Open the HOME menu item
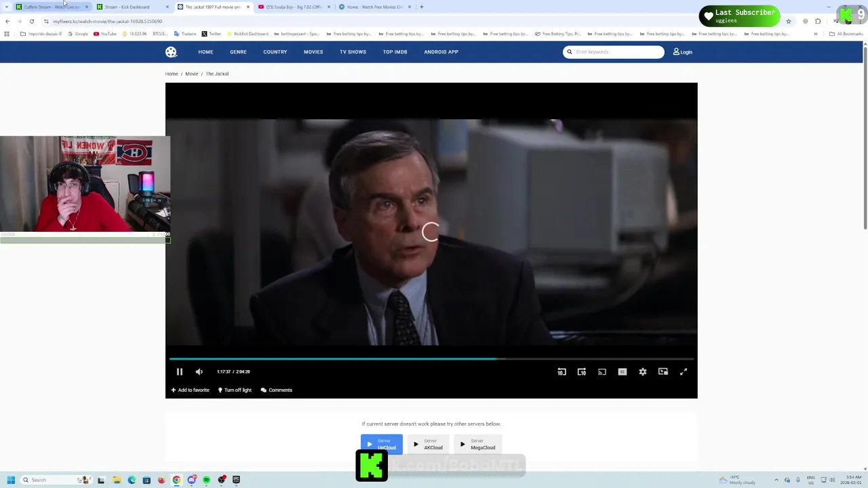Viewport: 868px width, 488px height. (x=205, y=52)
